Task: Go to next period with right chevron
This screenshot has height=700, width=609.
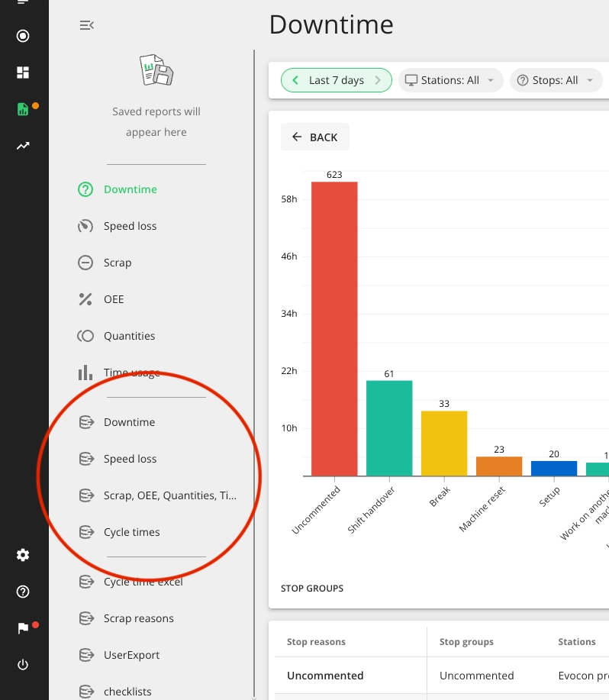Action: (x=378, y=80)
